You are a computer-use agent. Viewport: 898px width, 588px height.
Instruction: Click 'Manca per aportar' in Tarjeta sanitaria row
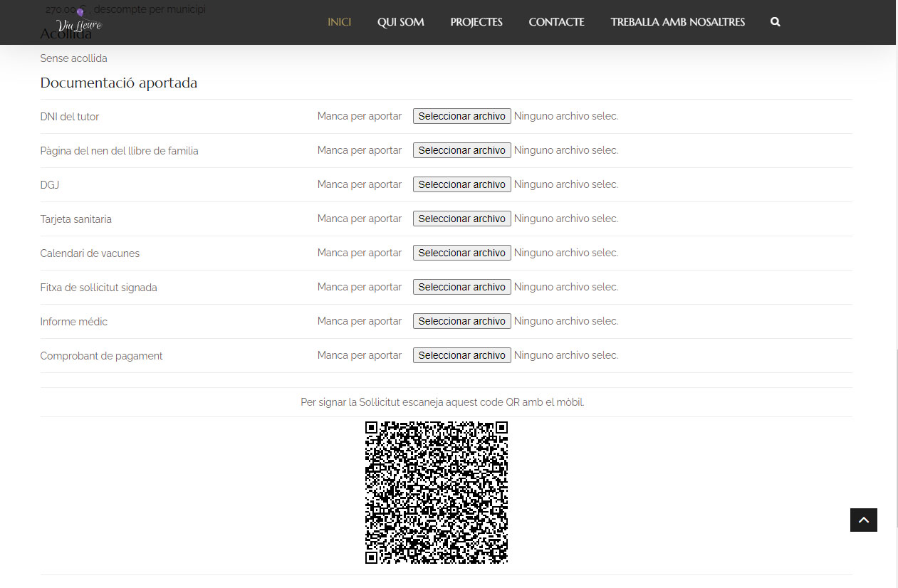coord(360,219)
